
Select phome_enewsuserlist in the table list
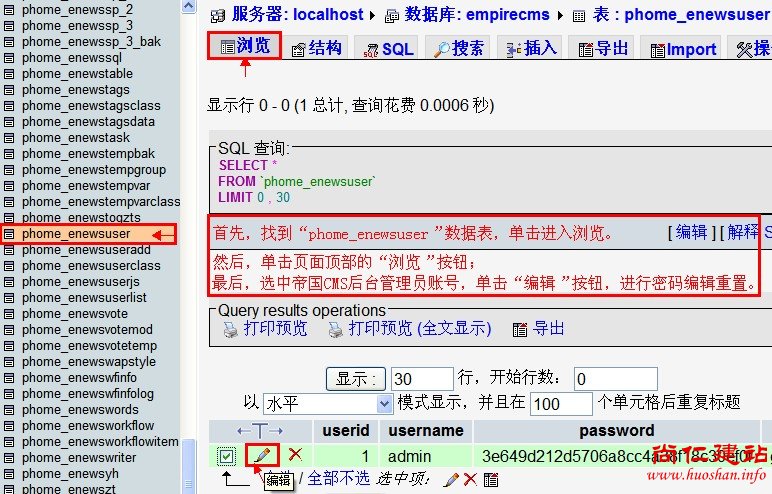84,297
